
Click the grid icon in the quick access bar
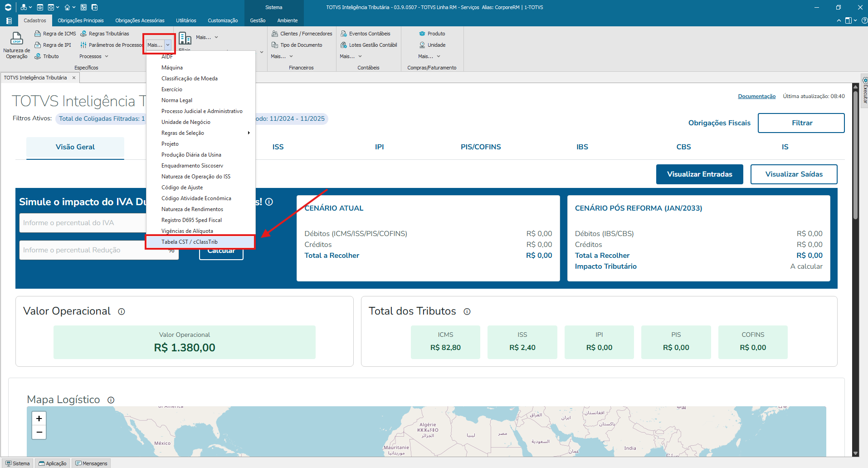pyautogui.click(x=83, y=7)
